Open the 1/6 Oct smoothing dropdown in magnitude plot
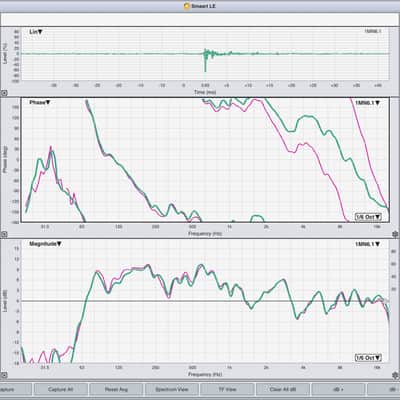Viewport: 400px width, 400px height. [x=368, y=358]
